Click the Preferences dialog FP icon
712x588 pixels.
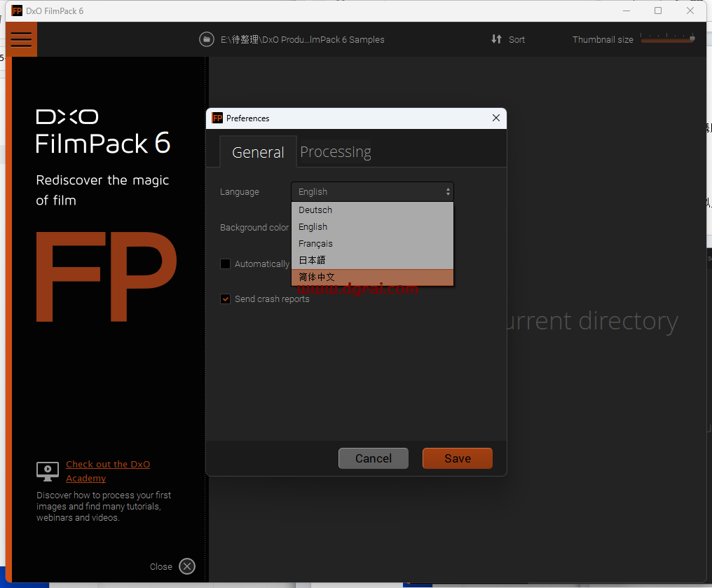click(217, 118)
